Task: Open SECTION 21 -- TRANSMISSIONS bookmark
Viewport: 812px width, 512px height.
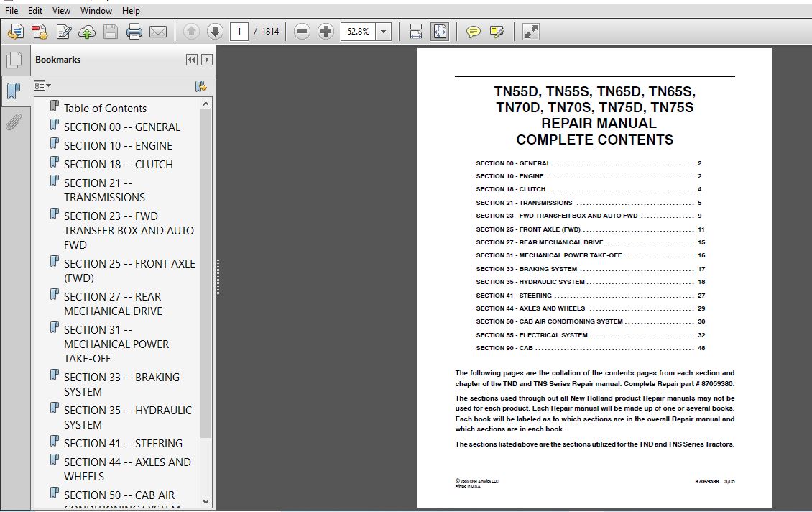Action: (105, 190)
